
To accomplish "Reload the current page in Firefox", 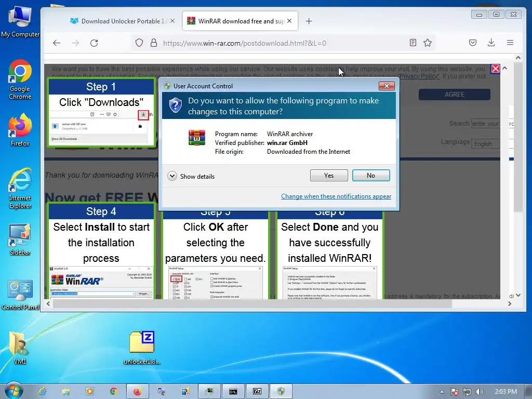I will (94, 43).
